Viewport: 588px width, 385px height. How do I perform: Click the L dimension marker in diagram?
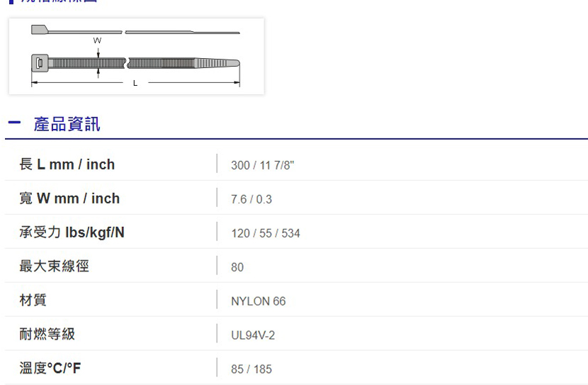[x=135, y=84]
